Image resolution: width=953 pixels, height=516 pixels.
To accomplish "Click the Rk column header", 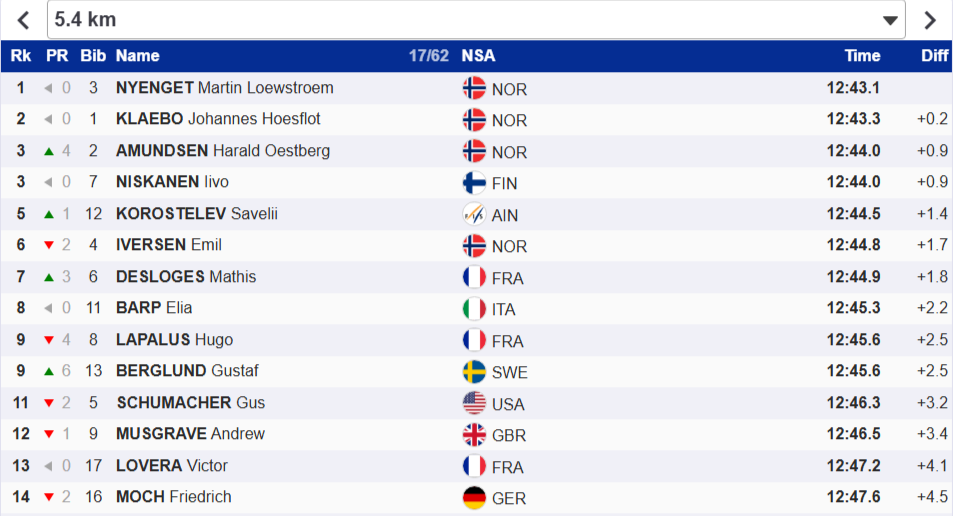I will pos(21,56).
